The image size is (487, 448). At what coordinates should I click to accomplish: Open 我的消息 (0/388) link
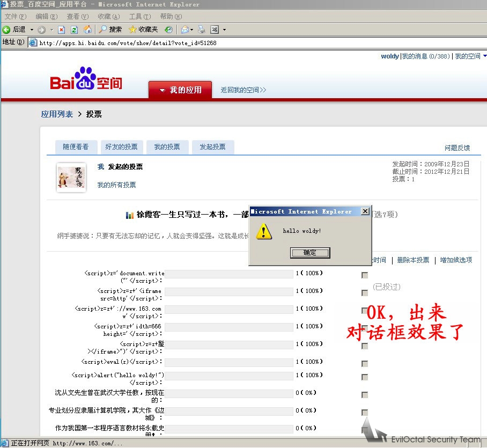tap(426, 56)
